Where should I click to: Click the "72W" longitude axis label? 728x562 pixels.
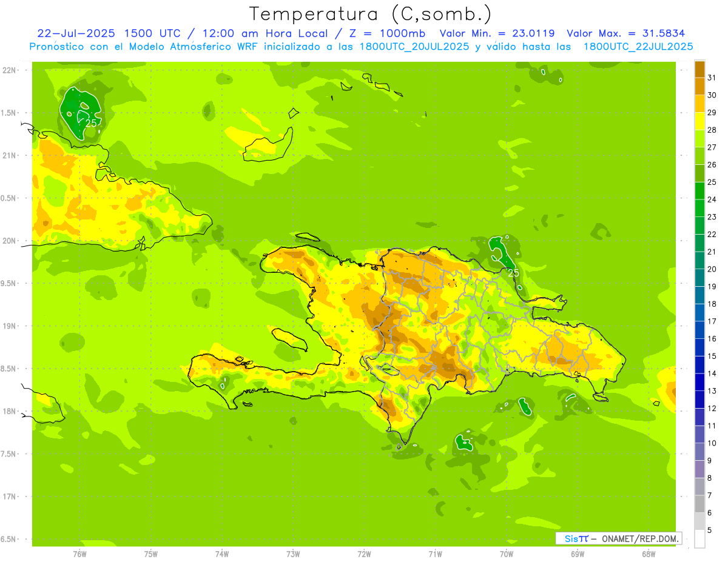(365, 554)
